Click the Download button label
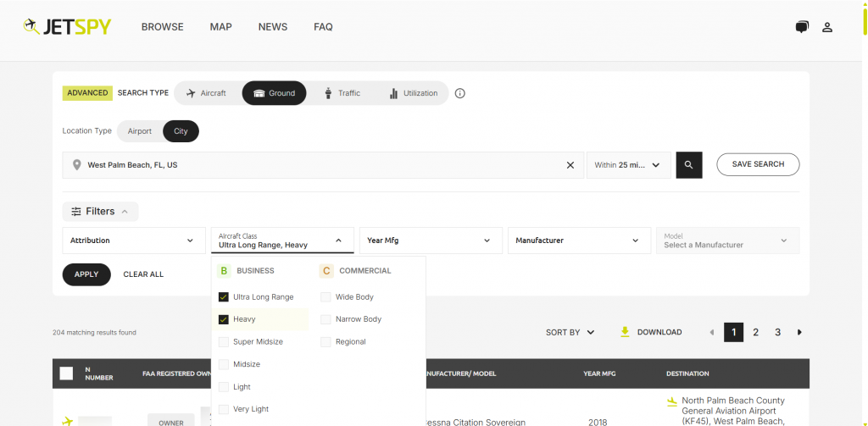This screenshot has height=426, width=868. pyautogui.click(x=659, y=332)
